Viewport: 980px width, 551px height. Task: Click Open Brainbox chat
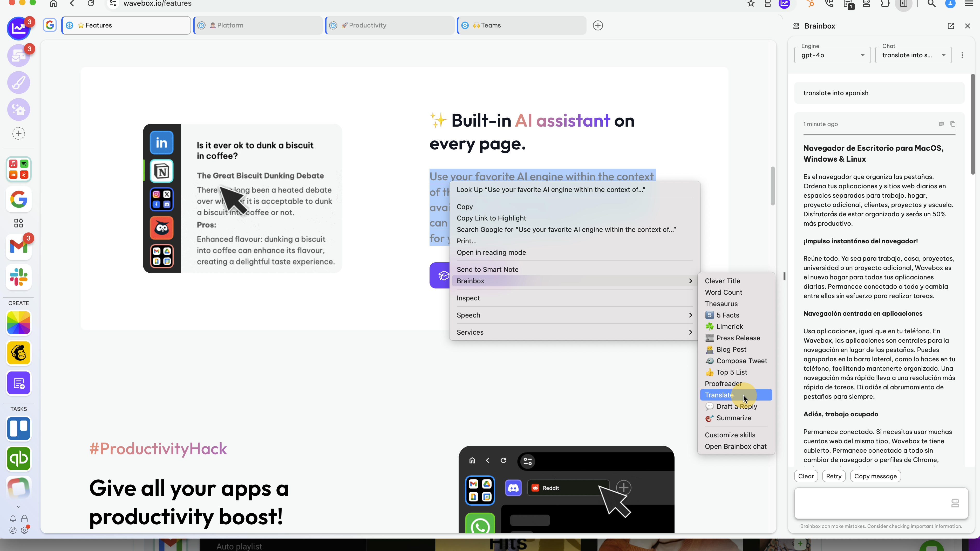click(736, 446)
